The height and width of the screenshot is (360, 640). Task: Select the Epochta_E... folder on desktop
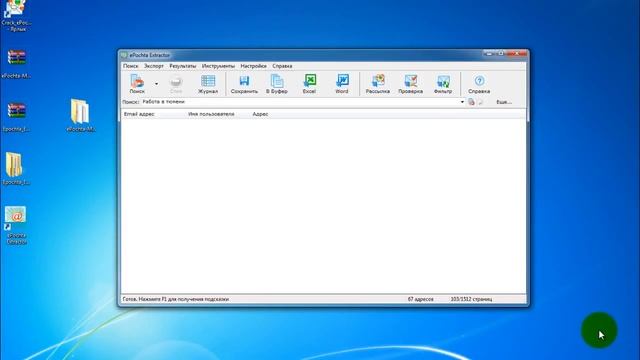(x=16, y=169)
